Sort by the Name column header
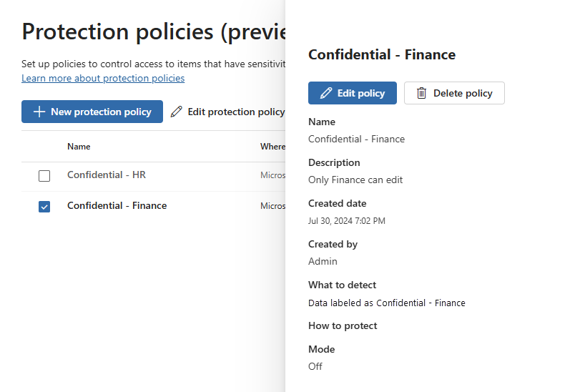The width and height of the screenshot is (585, 392). pos(79,147)
